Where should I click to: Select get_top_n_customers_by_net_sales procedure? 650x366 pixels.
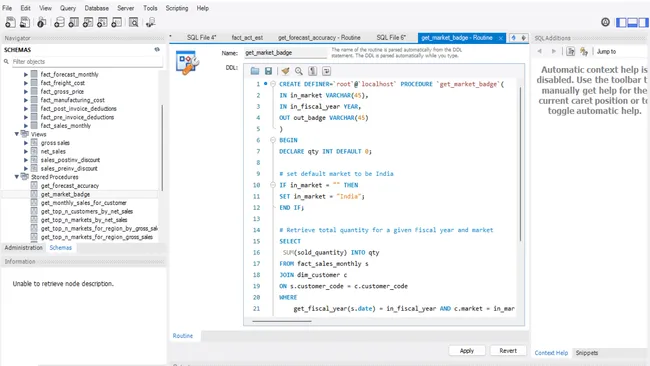[87, 211]
